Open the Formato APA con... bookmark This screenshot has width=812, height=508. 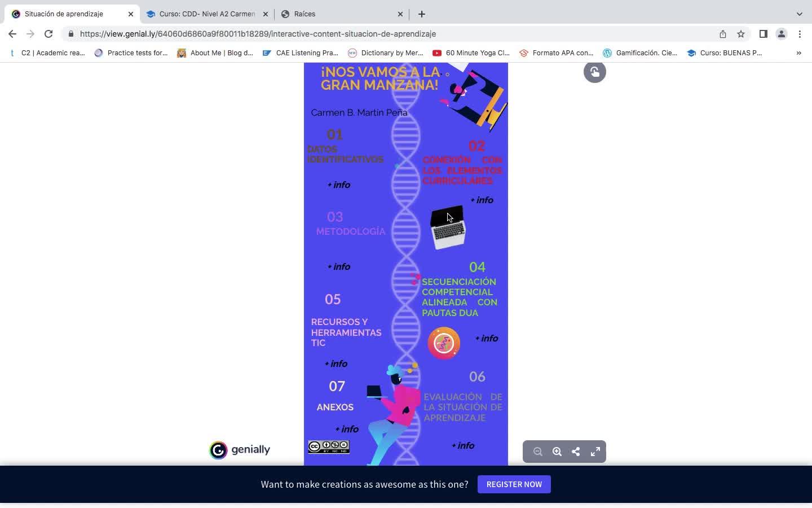tap(557, 53)
